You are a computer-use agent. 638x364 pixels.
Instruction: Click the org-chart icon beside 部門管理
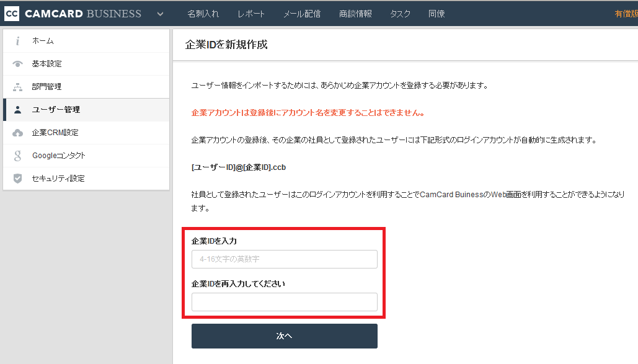[17, 87]
